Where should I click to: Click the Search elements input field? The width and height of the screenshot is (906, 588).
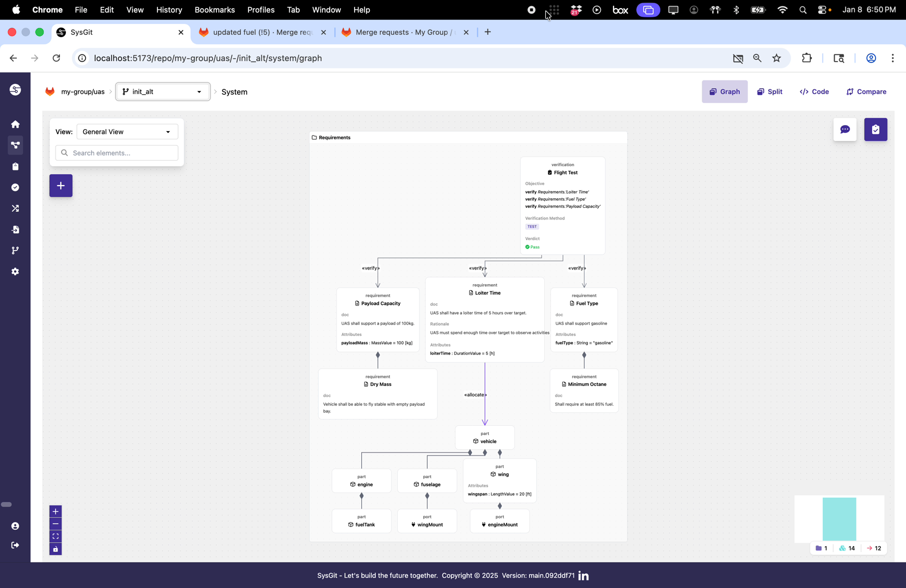pyautogui.click(x=117, y=153)
